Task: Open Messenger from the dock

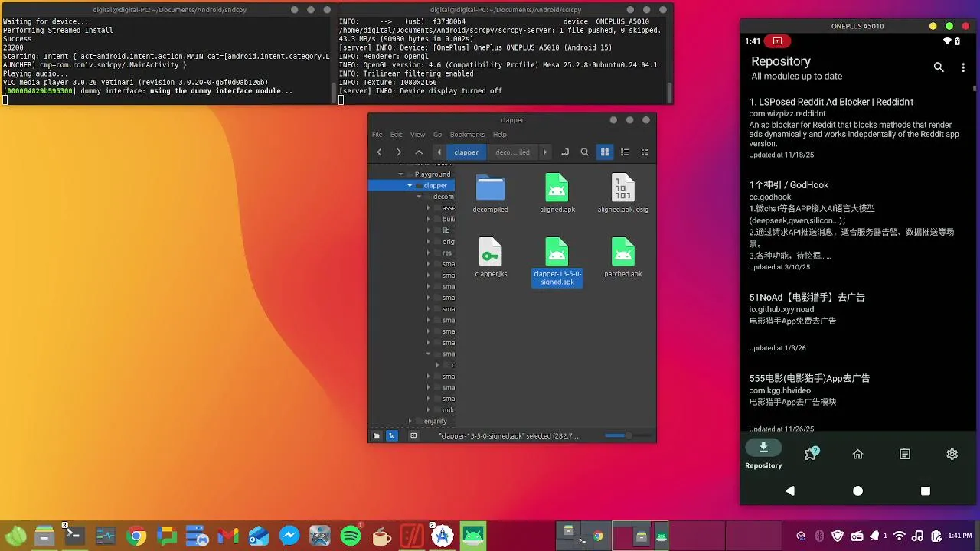Action: (x=289, y=536)
